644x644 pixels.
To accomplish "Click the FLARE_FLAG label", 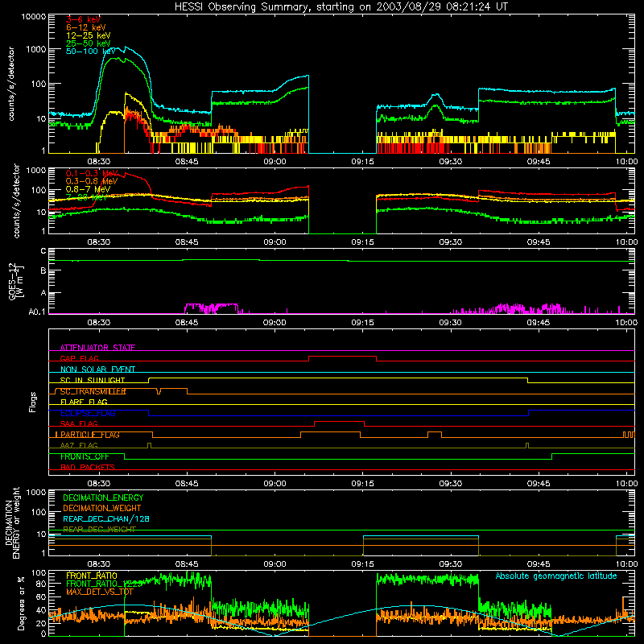I will coord(84,402).
